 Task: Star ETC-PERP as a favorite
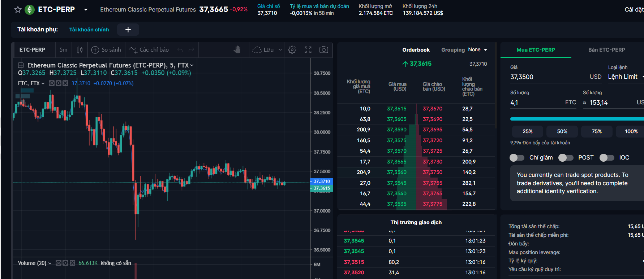(18, 9)
